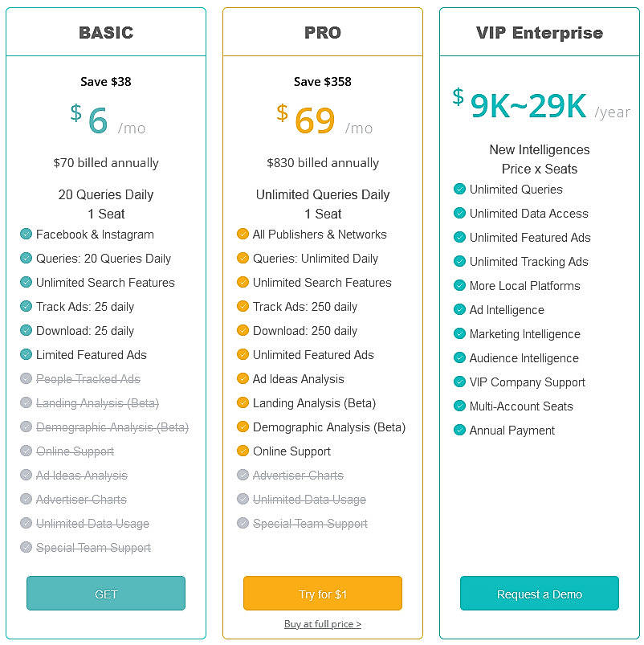
Task: Select the BASIC plan header
Action: coord(105,33)
